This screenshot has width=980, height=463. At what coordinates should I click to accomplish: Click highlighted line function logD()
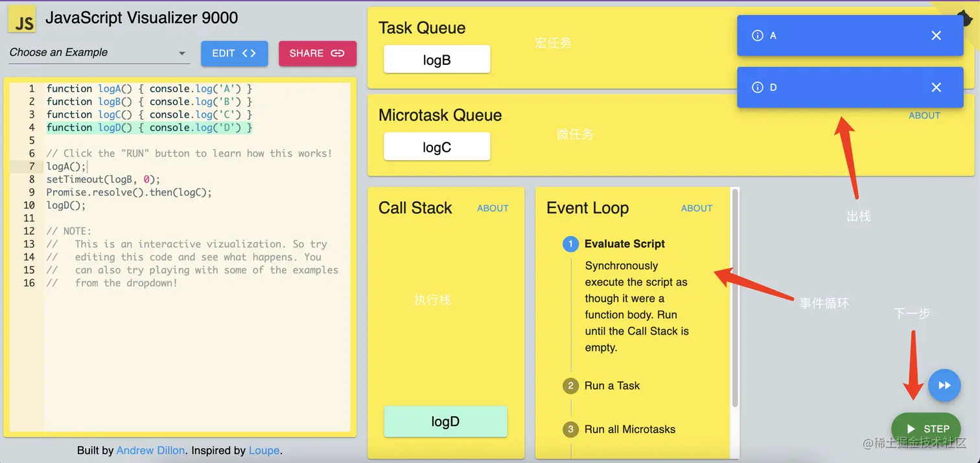click(149, 128)
